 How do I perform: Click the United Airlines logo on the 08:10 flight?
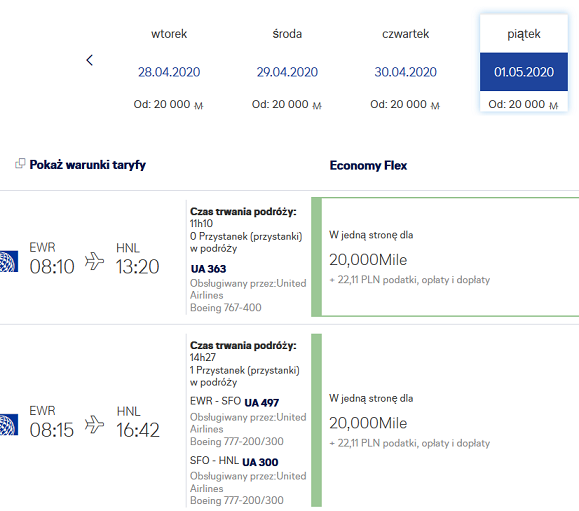pyautogui.click(x=9, y=261)
